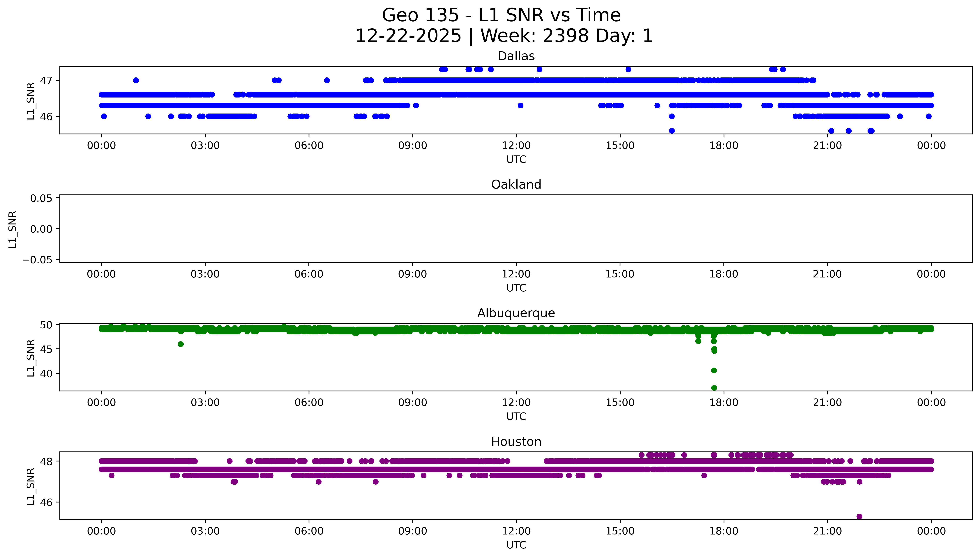Screen dimensions: 980x558
Task: Click the 48 y-axis tick on the Houston plot
Action: pyautogui.click(x=46, y=461)
